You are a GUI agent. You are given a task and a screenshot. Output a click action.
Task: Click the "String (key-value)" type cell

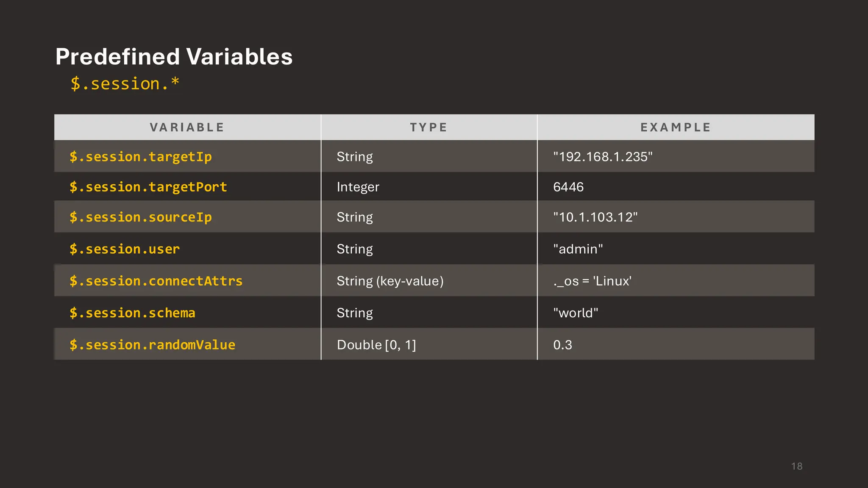tap(390, 281)
